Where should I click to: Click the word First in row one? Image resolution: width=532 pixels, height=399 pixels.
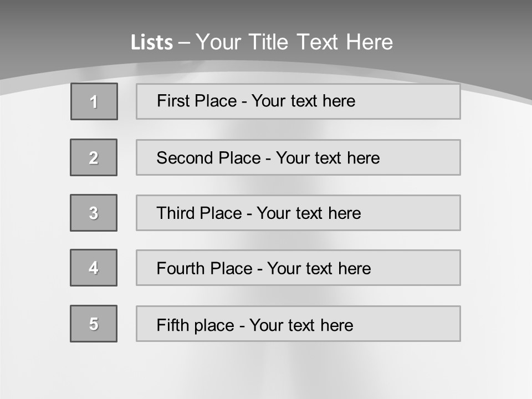172,101
